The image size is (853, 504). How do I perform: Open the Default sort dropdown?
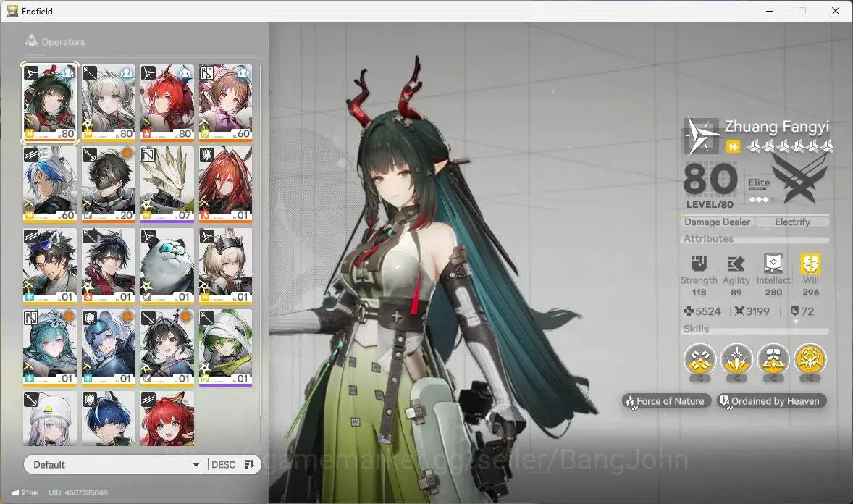[x=116, y=464]
